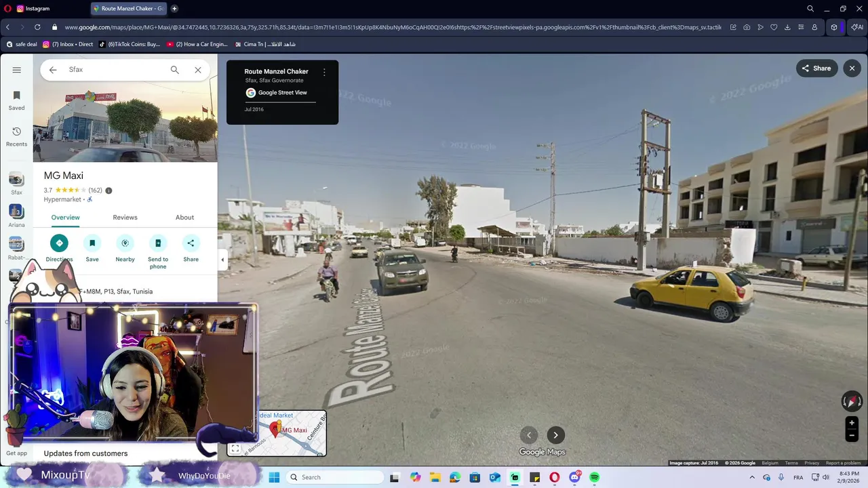The height and width of the screenshot is (488, 868).
Task: Open the Windows Start menu
Action: click(275, 477)
